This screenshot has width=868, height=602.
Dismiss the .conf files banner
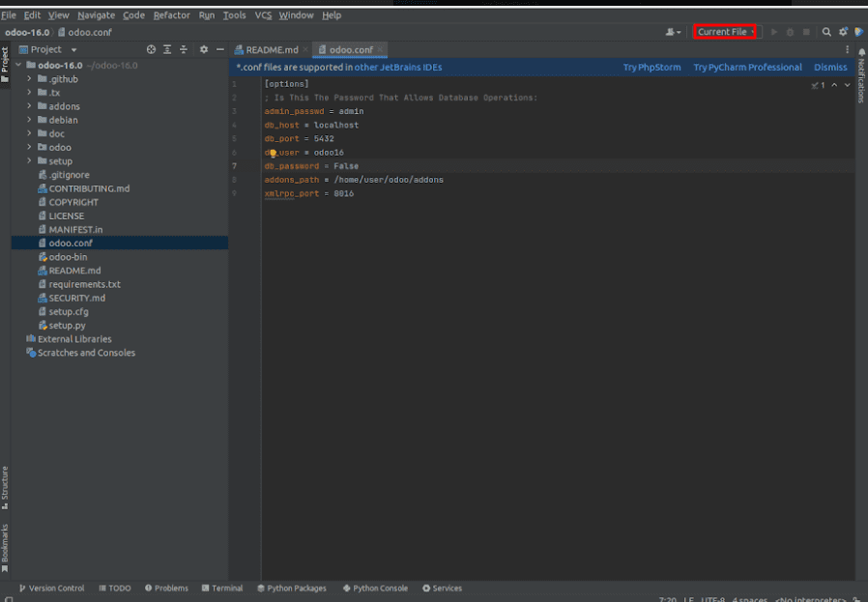click(x=829, y=68)
